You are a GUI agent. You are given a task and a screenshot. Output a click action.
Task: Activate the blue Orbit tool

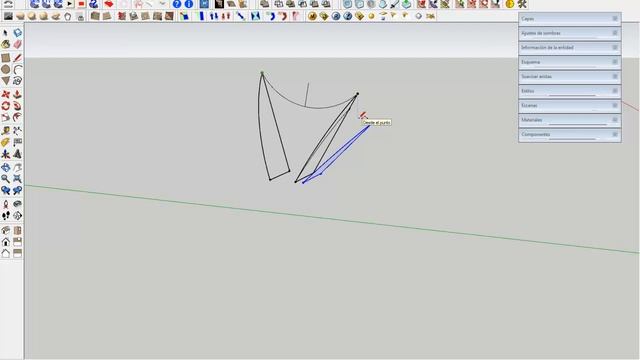5,167
